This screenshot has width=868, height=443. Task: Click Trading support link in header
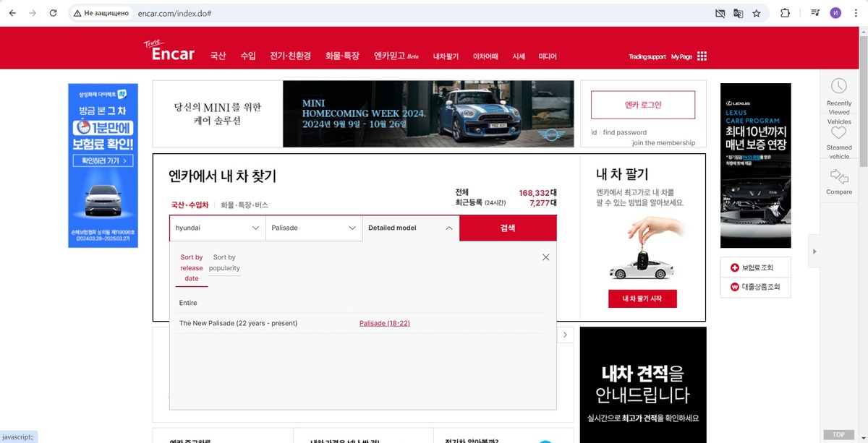(647, 56)
